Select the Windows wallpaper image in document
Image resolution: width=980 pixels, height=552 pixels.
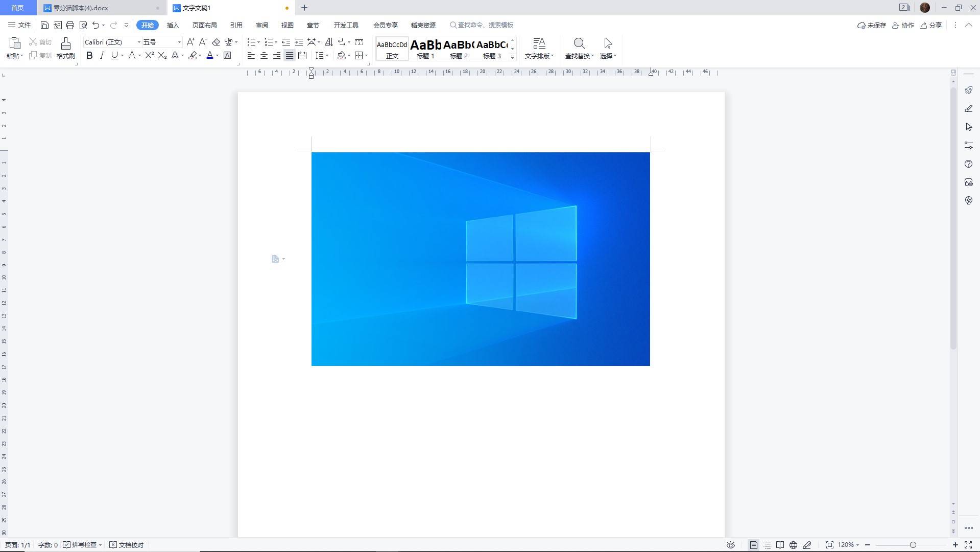(480, 259)
